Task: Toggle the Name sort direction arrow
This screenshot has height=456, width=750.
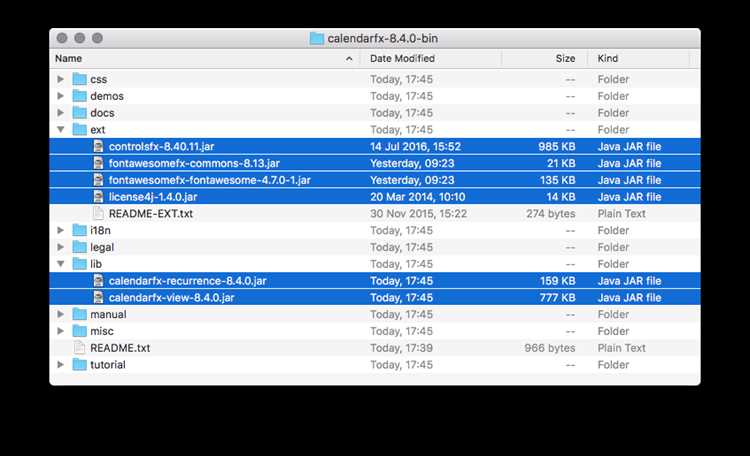Action: click(349, 58)
